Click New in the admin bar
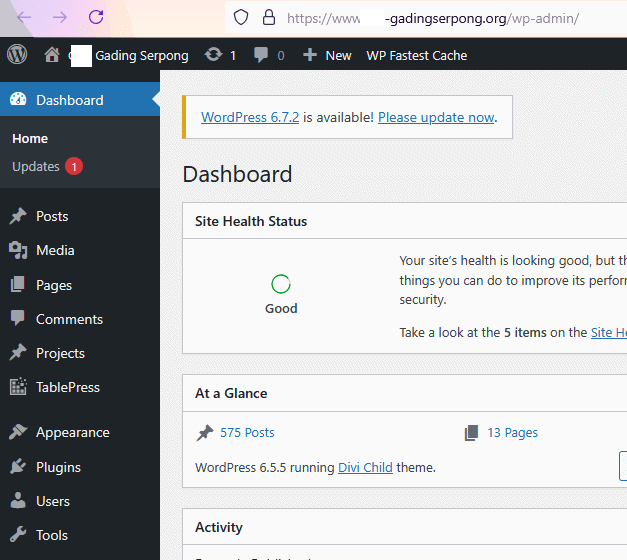The height and width of the screenshot is (560, 627). click(x=338, y=55)
